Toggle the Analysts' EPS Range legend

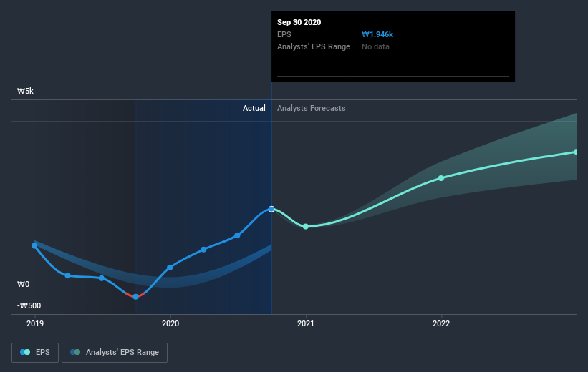[x=115, y=352]
